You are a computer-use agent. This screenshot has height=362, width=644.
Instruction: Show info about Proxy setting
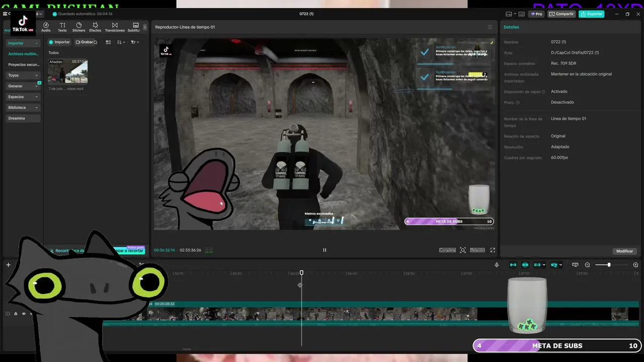point(518,103)
